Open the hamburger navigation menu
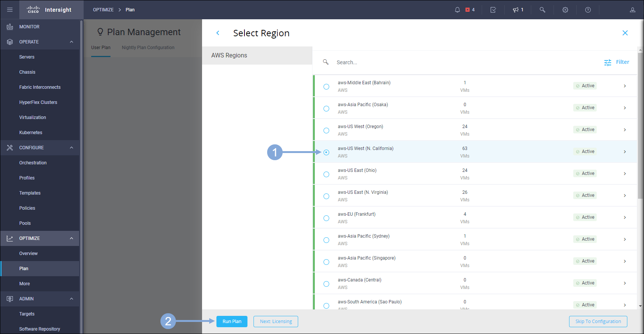644x334 pixels. point(10,10)
